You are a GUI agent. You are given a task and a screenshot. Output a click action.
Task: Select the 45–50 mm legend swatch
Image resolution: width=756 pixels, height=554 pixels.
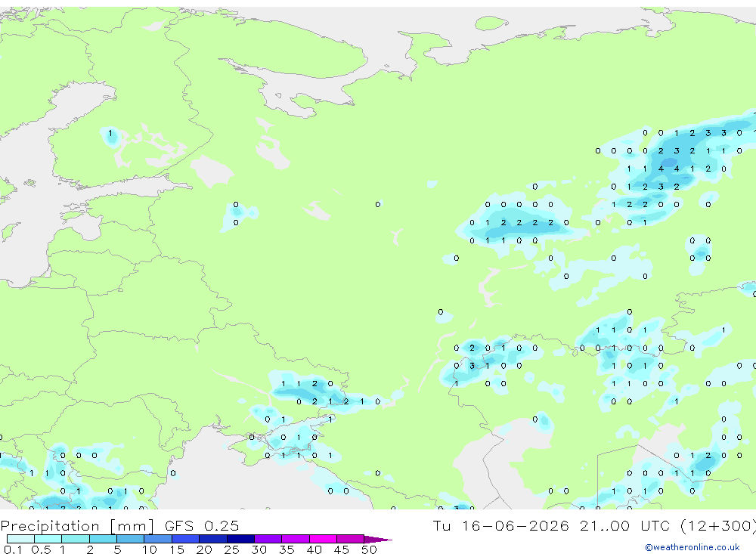(x=351, y=539)
